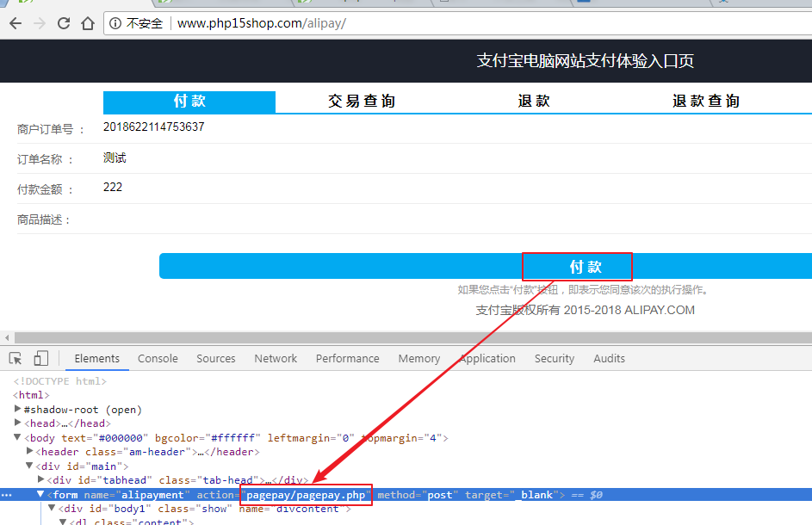The width and height of the screenshot is (812, 525).
Task: Switch to the 退款查询 tab
Action: (x=706, y=102)
